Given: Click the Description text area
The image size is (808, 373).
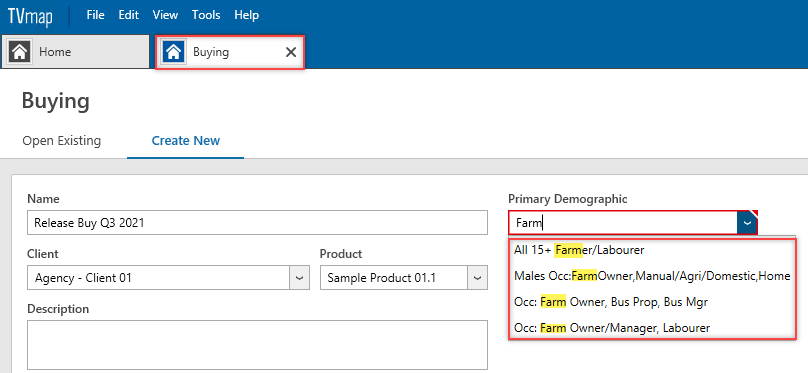Looking at the screenshot, I should (x=257, y=345).
